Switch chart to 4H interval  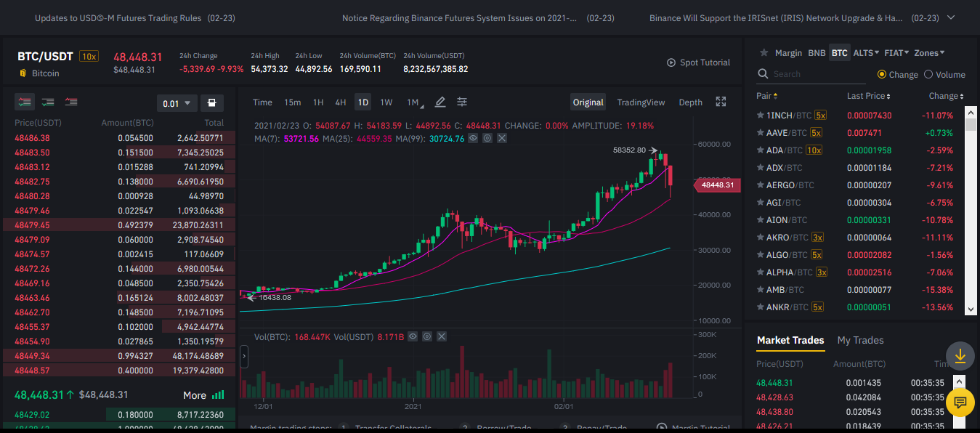coord(340,102)
